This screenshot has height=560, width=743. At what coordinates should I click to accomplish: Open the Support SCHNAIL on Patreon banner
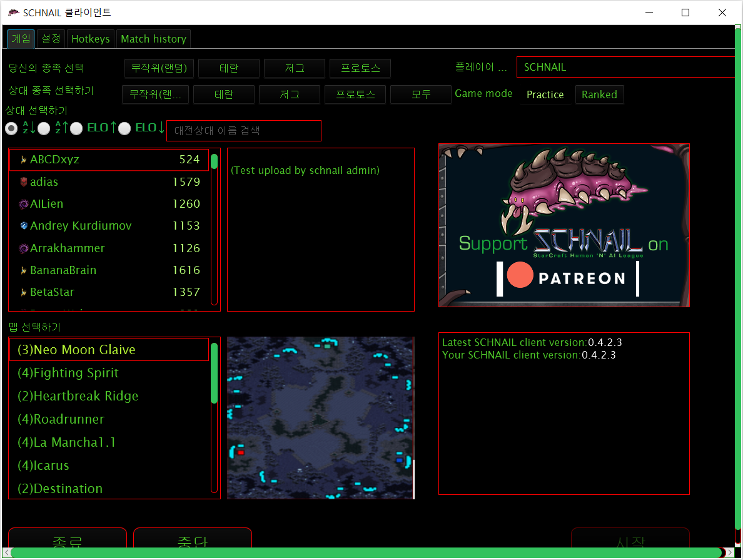[x=564, y=225]
